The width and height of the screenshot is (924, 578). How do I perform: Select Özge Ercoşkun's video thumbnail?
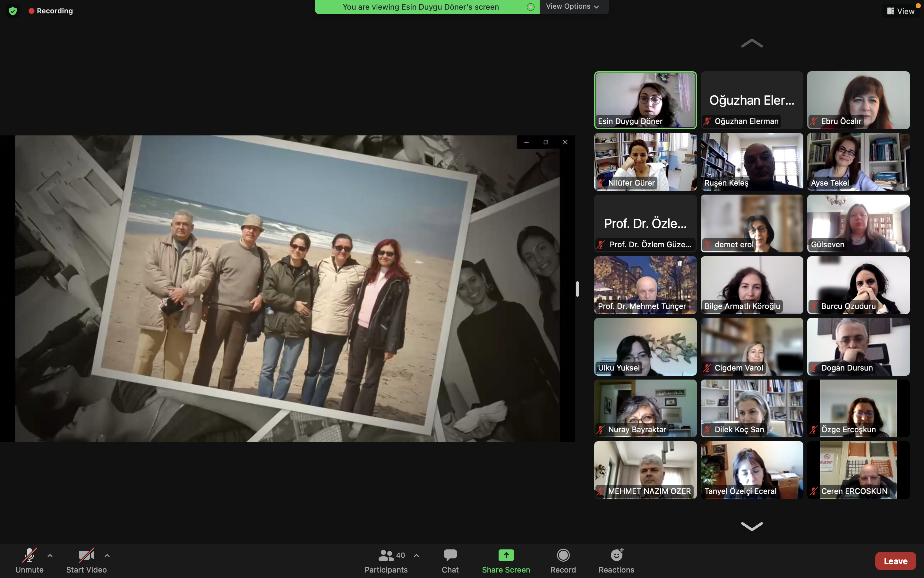(858, 408)
